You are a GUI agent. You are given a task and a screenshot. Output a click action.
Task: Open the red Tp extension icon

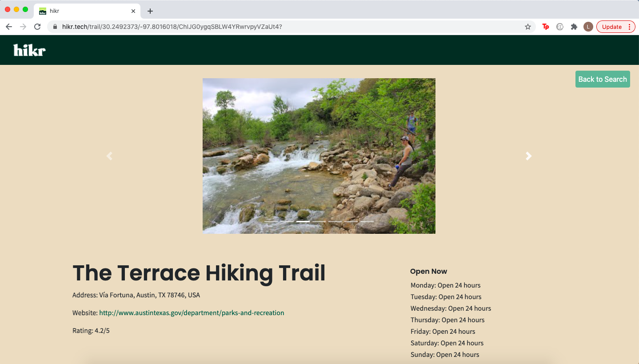546,27
